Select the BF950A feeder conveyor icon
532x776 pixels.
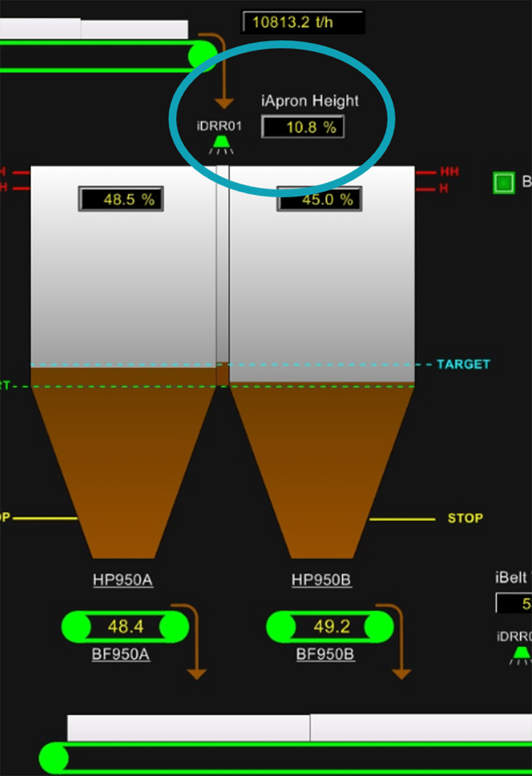(x=125, y=627)
